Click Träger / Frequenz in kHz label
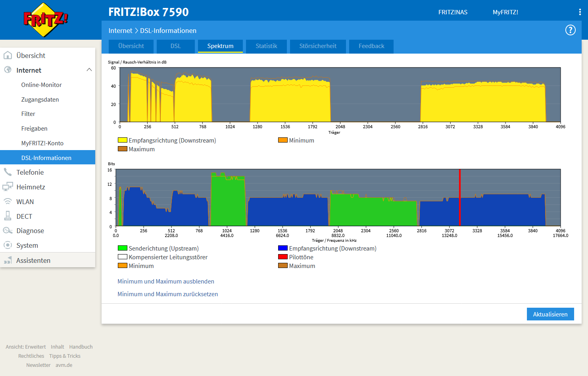 (334, 240)
